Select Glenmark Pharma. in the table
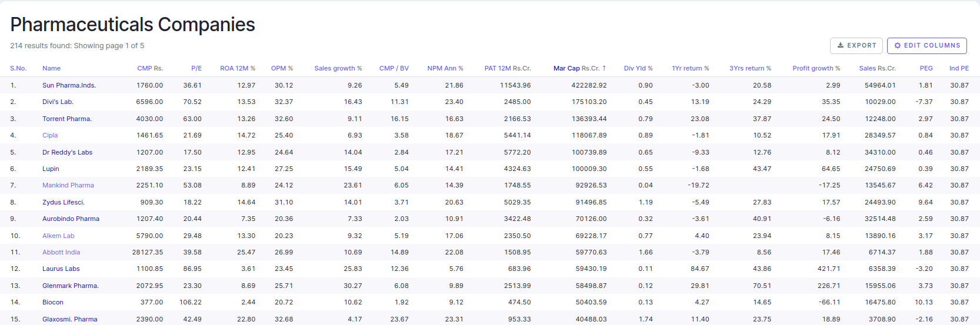 coord(70,286)
